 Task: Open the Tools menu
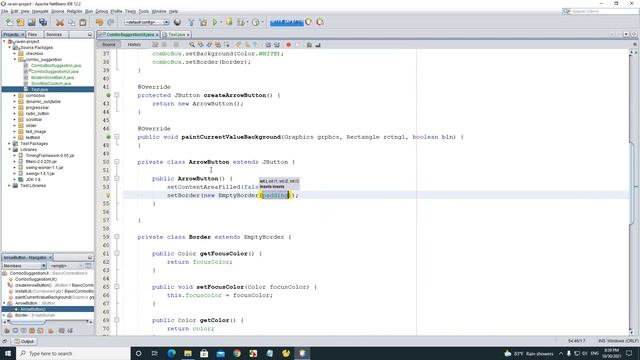tap(144, 11)
